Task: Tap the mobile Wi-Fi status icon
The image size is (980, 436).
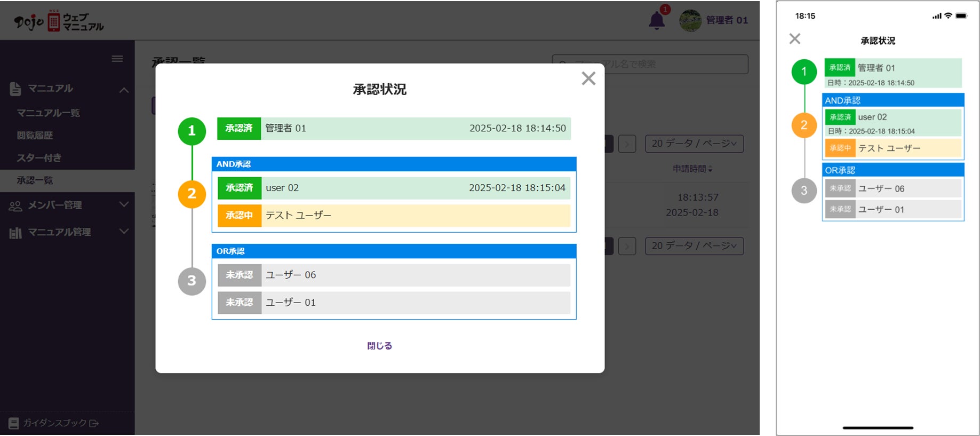Action: (948, 15)
